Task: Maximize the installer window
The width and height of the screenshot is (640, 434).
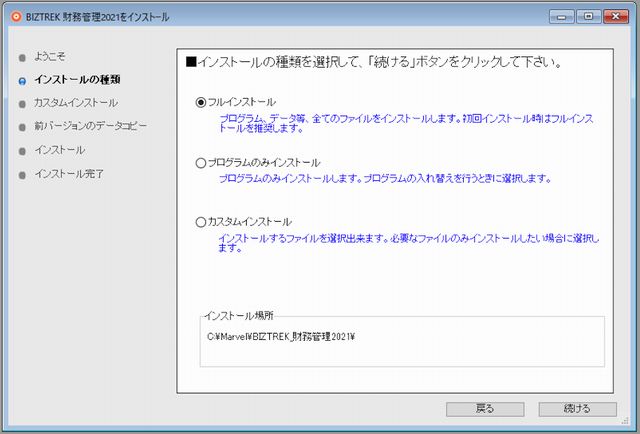Action: coord(588,16)
